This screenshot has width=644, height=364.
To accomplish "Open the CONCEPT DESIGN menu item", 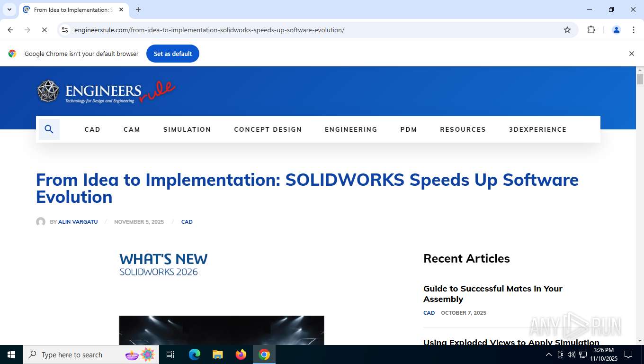I will pyautogui.click(x=268, y=129).
